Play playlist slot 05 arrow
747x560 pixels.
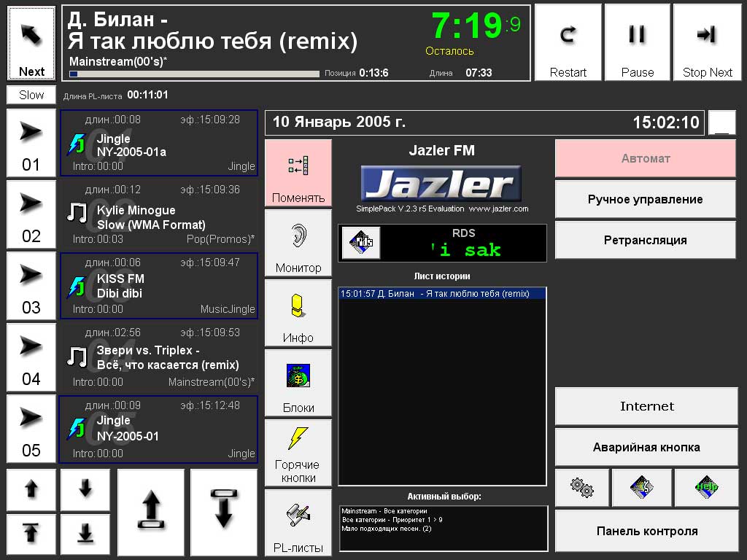tap(31, 429)
